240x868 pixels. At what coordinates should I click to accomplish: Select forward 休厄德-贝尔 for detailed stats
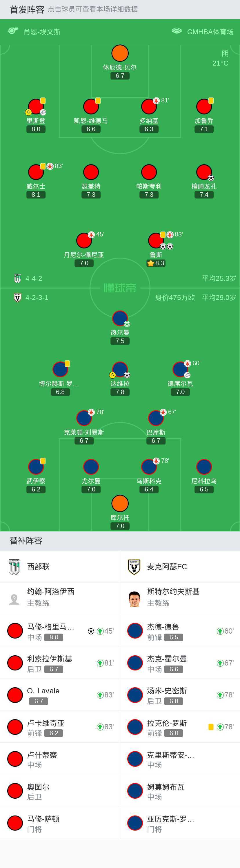tap(120, 53)
